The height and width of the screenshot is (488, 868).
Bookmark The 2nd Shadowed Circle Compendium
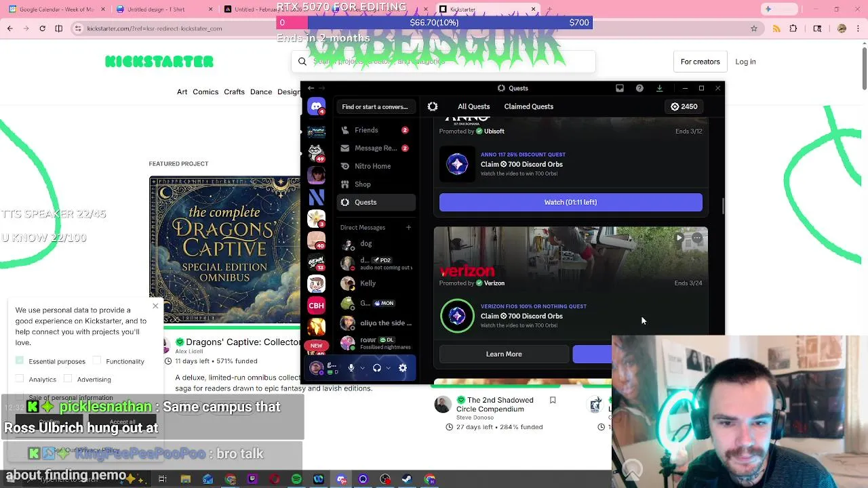point(553,401)
